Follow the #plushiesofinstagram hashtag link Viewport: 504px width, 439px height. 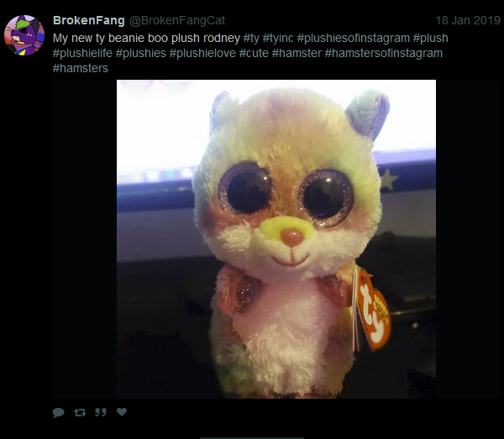pyautogui.click(x=354, y=38)
